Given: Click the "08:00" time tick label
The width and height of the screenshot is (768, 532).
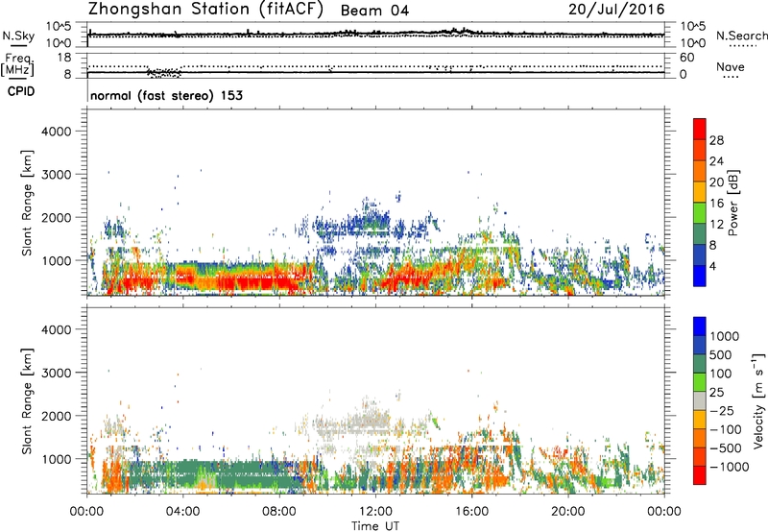Looking at the screenshot, I should point(279,512).
